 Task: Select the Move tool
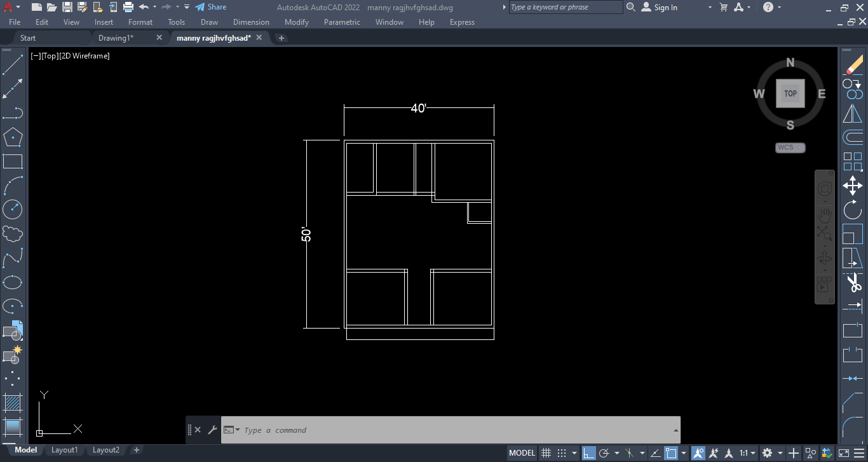click(853, 186)
